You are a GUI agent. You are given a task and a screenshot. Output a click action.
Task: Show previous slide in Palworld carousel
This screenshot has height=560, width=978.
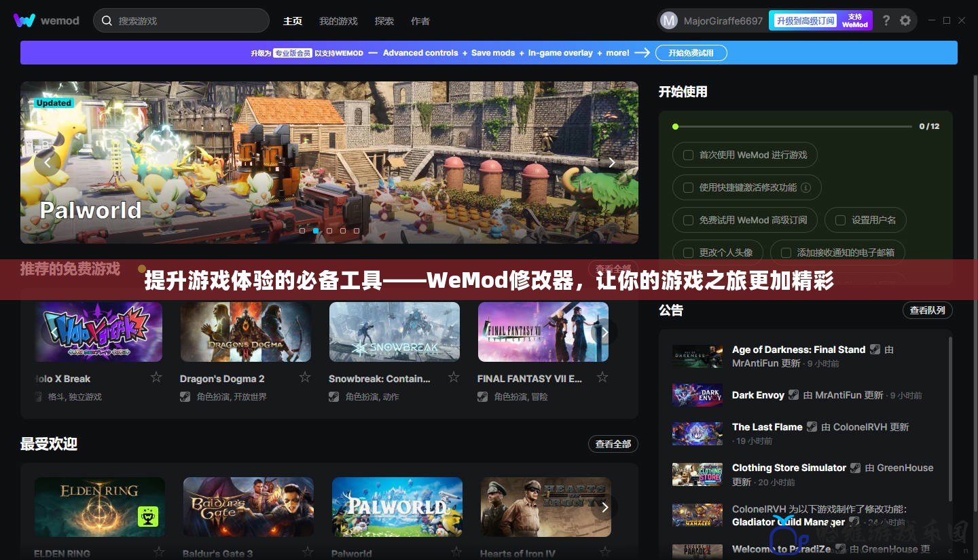(47, 163)
